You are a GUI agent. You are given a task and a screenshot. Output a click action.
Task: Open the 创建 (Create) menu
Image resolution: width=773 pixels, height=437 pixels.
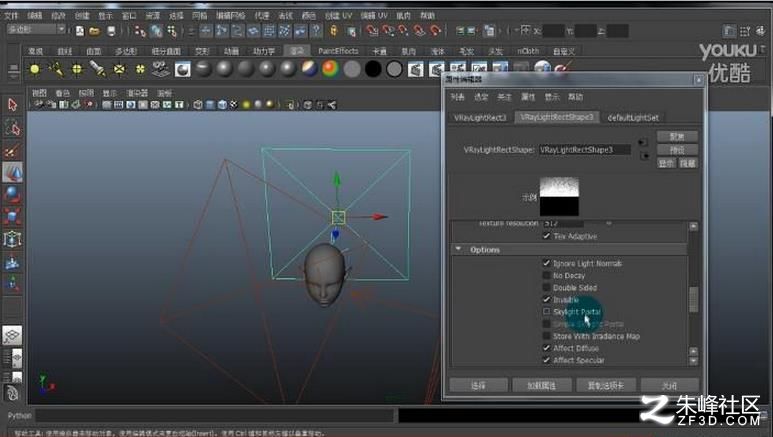(82, 16)
